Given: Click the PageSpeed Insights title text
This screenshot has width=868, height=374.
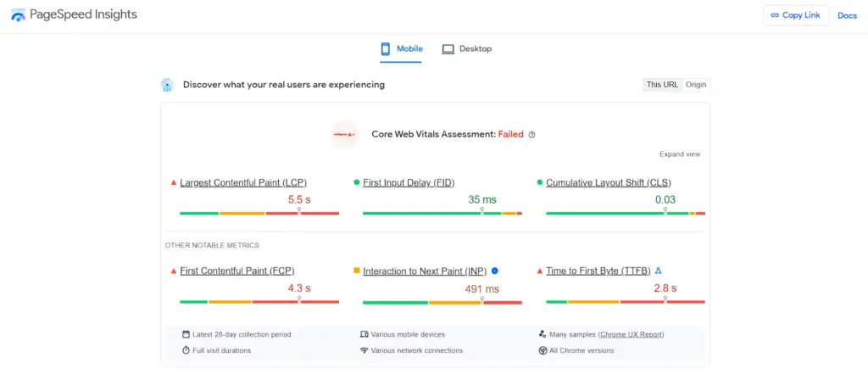Looking at the screenshot, I should [83, 15].
